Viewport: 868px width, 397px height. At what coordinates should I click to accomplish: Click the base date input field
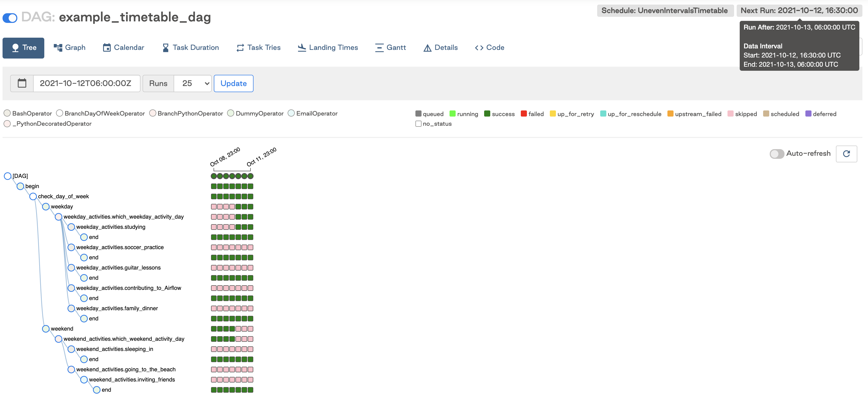tap(86, 83)
